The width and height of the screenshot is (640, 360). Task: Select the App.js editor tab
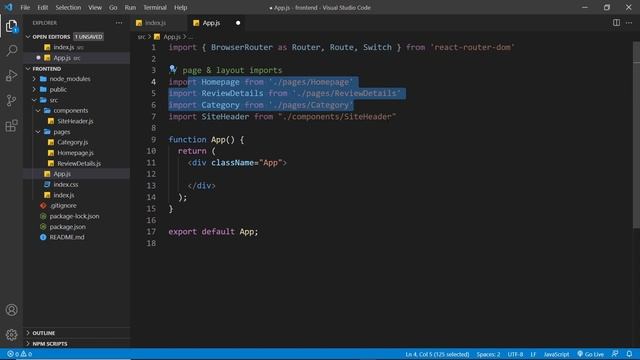[x=217, y=23]
